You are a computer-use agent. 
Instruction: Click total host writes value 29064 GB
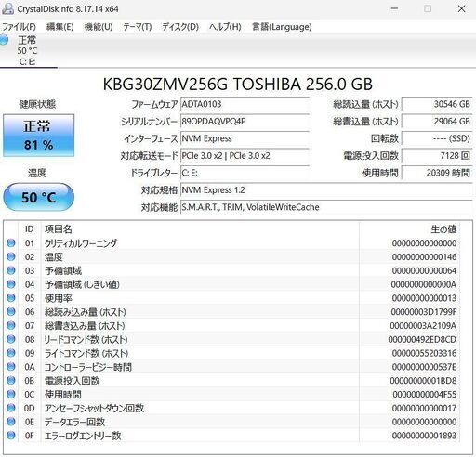pyautogui.click(x=437, y=121)
